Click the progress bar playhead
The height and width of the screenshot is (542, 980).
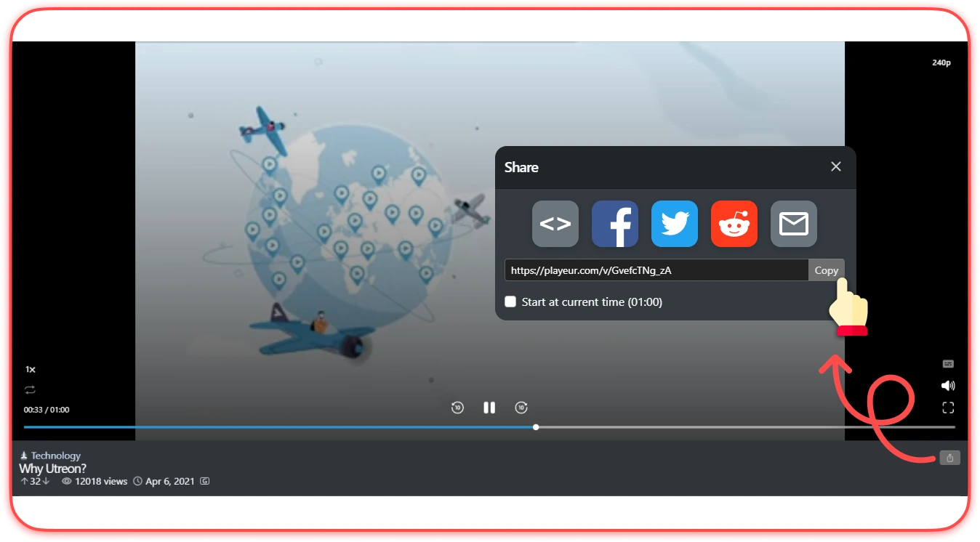pos(536,427)
